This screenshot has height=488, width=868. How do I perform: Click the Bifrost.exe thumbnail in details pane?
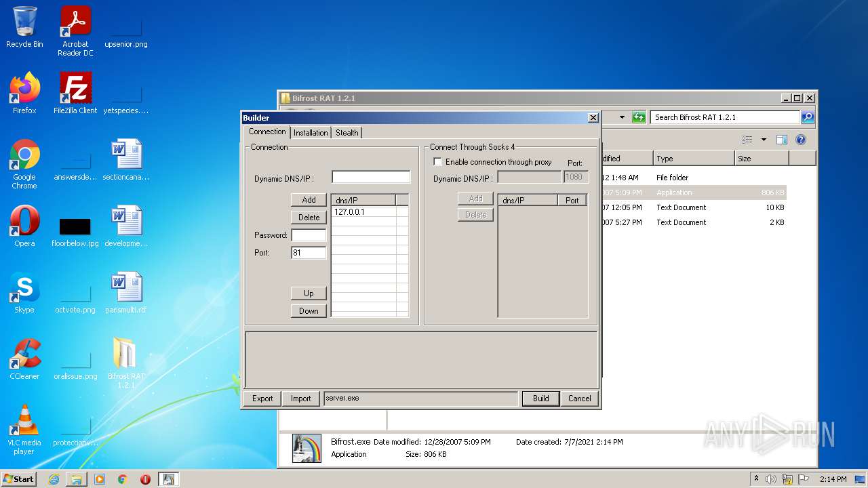(307, 448)
